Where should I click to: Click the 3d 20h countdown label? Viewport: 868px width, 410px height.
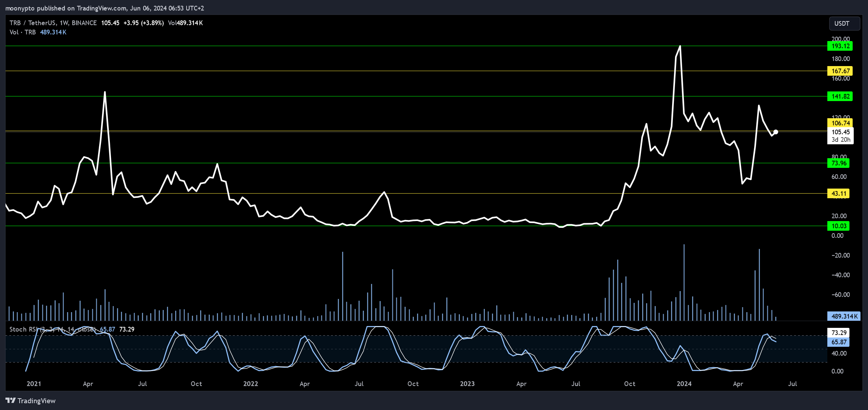(841, 140)
